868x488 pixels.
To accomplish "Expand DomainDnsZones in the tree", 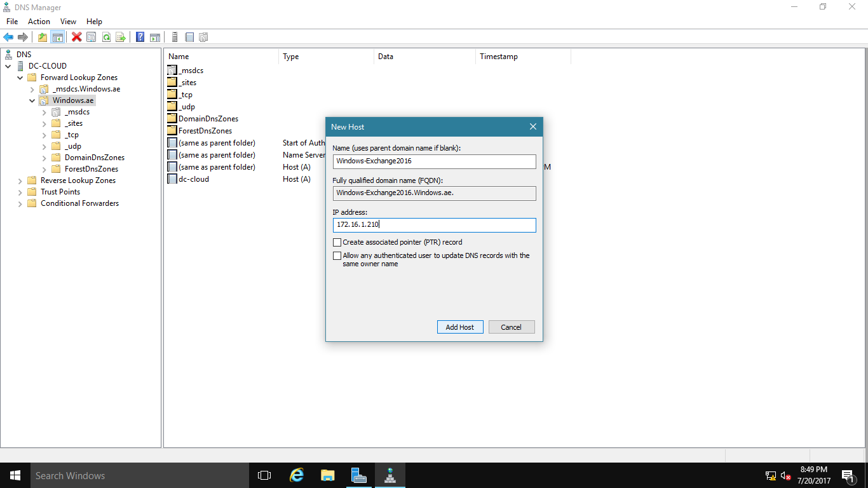I will (x=44, y=158).
